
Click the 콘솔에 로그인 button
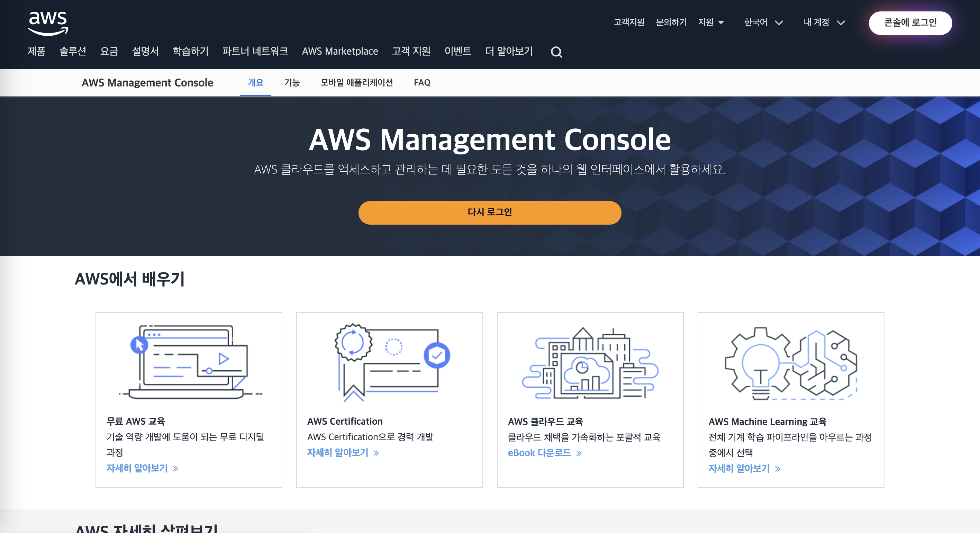[x=910, y=23]
